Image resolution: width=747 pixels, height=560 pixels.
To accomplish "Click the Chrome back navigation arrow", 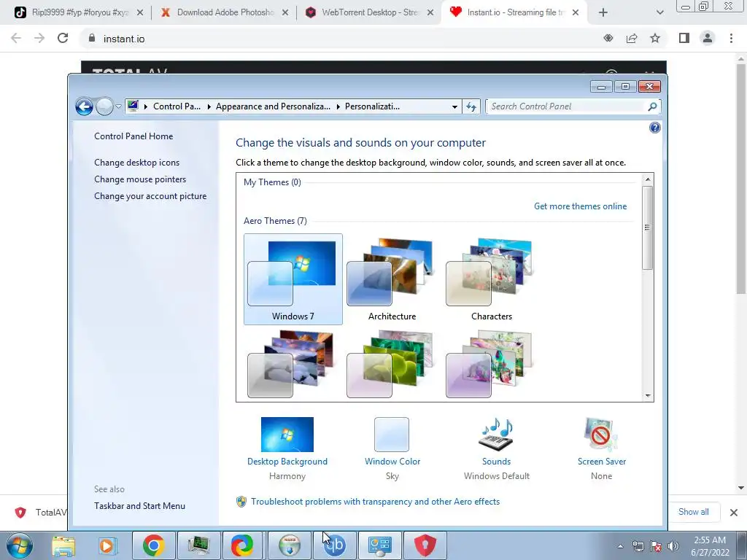I will [16, 38].
